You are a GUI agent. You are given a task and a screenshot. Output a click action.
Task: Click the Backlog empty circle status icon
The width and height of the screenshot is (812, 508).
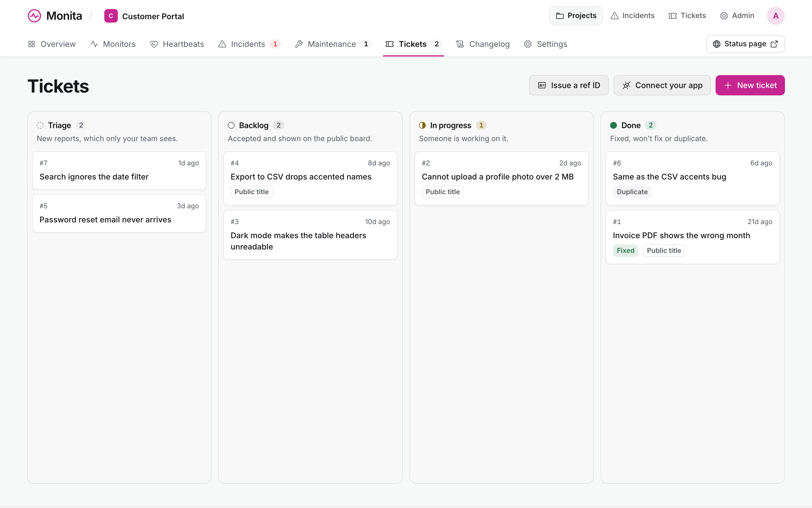point(231,125)
